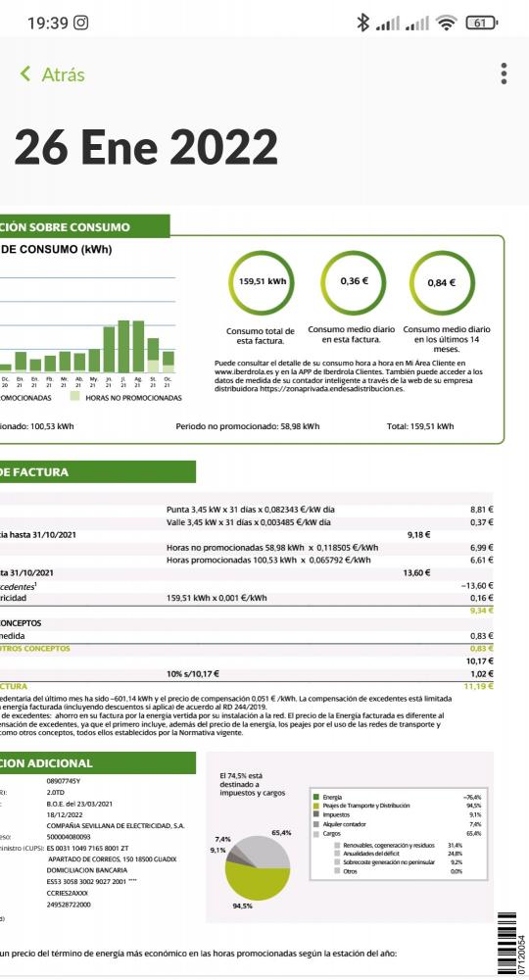Tap the Atrás label text
Image resolution: width=529 pixels, height=980 pixels.
pos(63,74)
